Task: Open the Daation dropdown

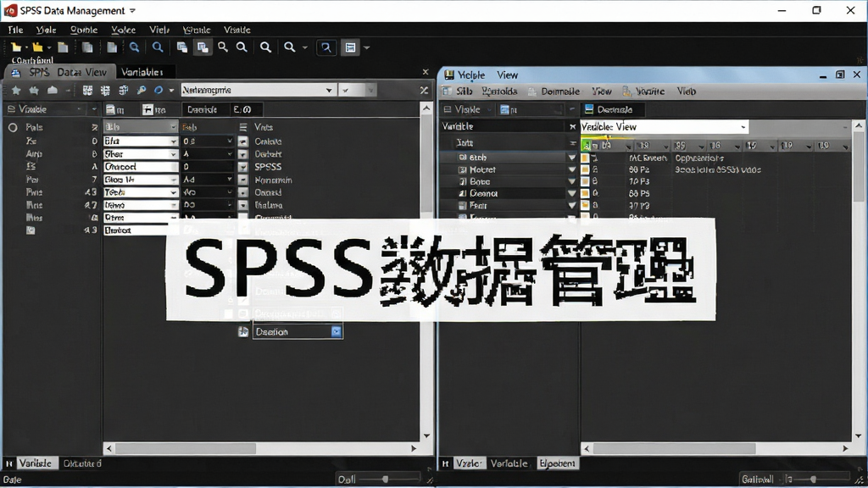Action: 298,331
